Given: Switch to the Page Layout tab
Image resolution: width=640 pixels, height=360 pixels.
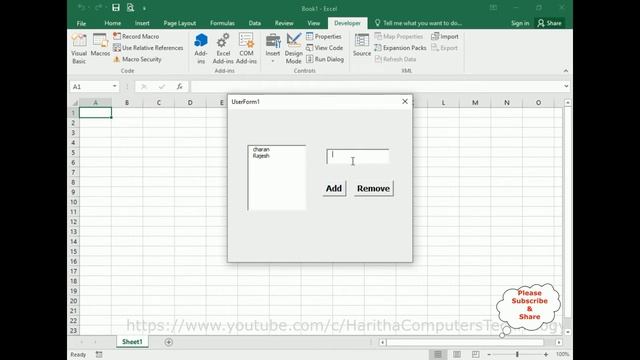Looking at the screenshot, I should [x=180, y=23].
